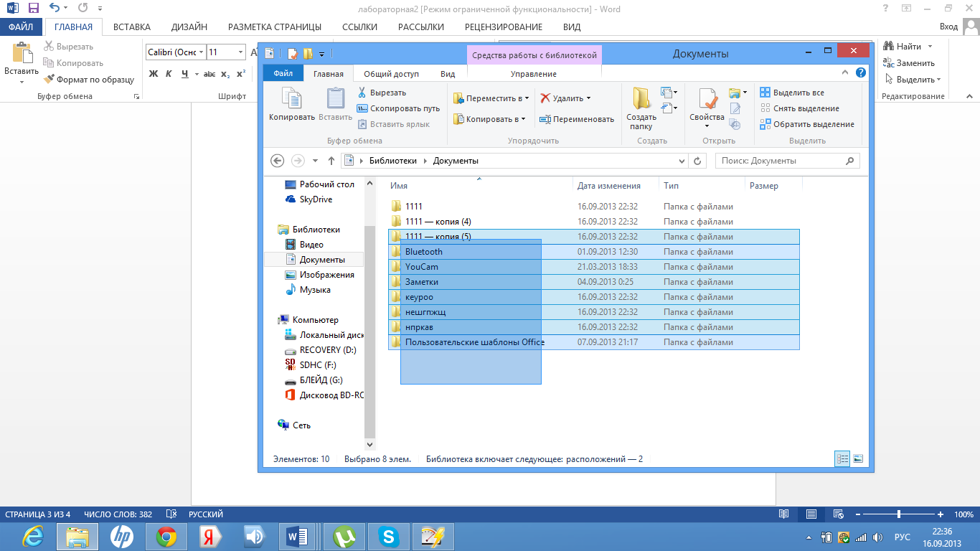Open Properties (Свойства) icon in ribbon
The width and height of the screenshot is (980, 551).
click(x=707, y=100)
